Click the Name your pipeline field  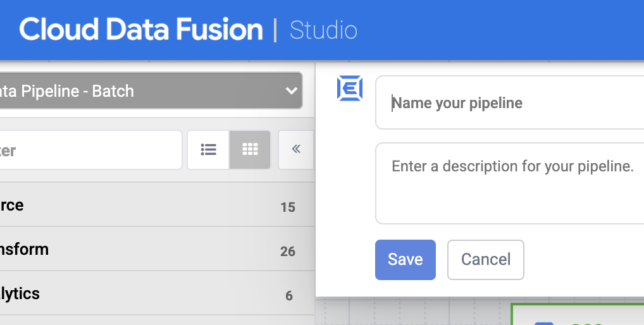click(509, 102)
